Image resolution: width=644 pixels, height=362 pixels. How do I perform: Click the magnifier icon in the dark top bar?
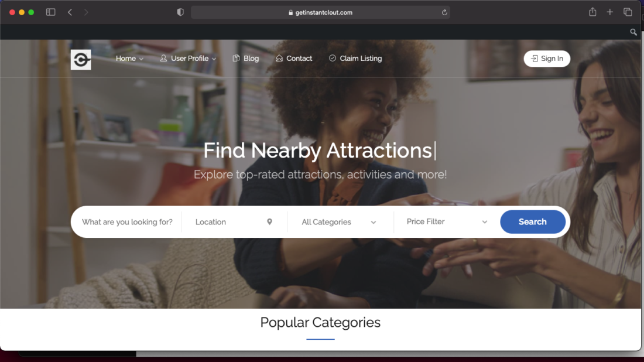[x=633, y=32]
